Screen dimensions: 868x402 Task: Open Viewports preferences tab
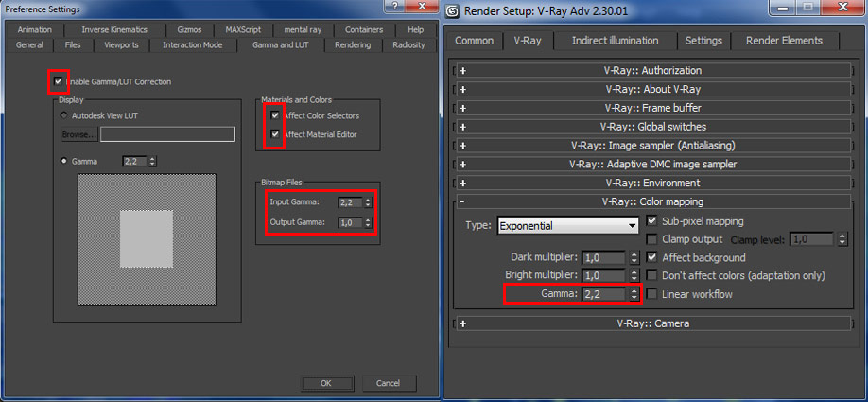[121, 44]
